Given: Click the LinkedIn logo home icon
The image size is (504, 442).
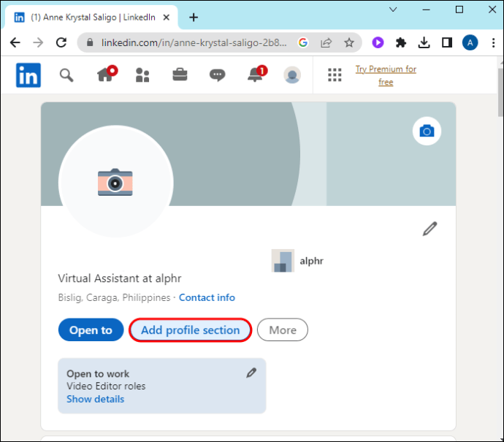Looking at the screenshot, I should click(28, 75).
